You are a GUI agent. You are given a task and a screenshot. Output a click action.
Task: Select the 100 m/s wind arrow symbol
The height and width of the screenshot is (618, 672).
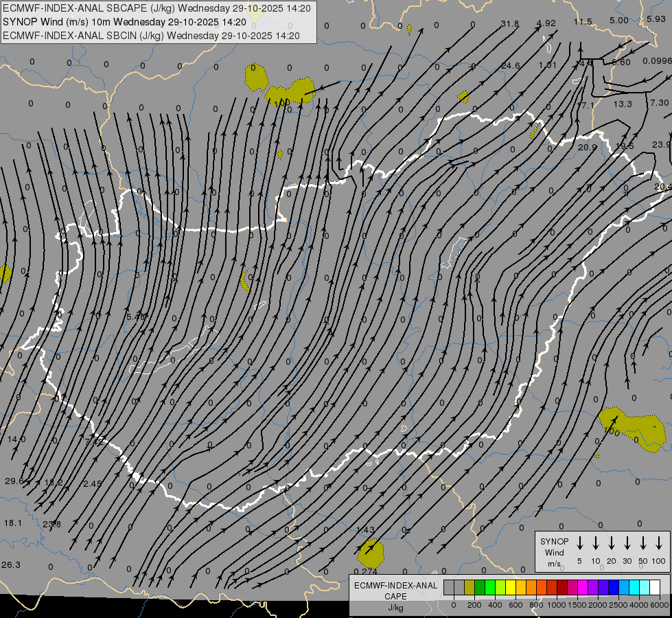659,543
